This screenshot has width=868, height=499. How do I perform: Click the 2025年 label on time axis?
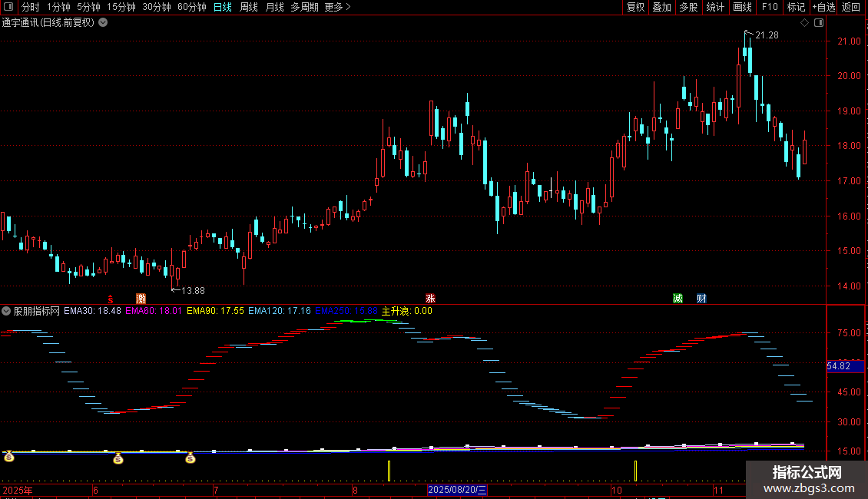pyautogui.click(x=18, y=490)
